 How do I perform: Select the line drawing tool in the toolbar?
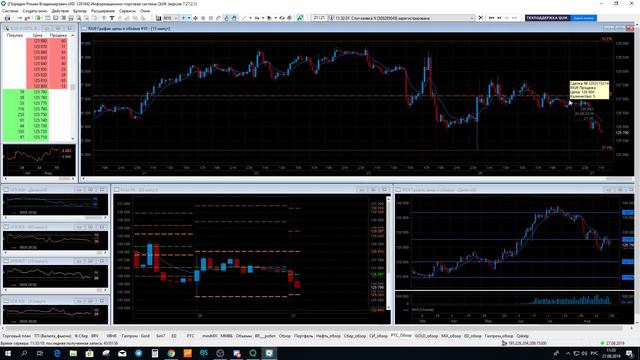pyautogui.click(x=244, y=18)
